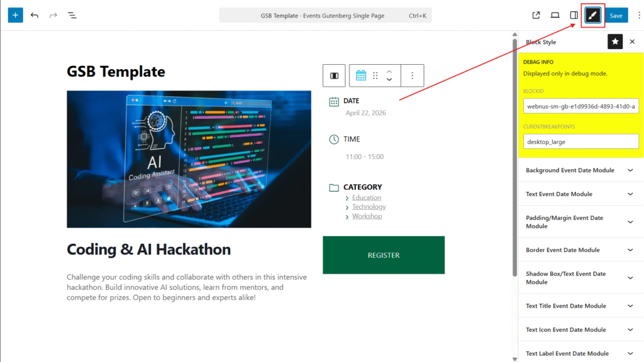Open the document overview list view
Image resolution: width=644 pixels, height=362 pixels.
pos(72,15)
